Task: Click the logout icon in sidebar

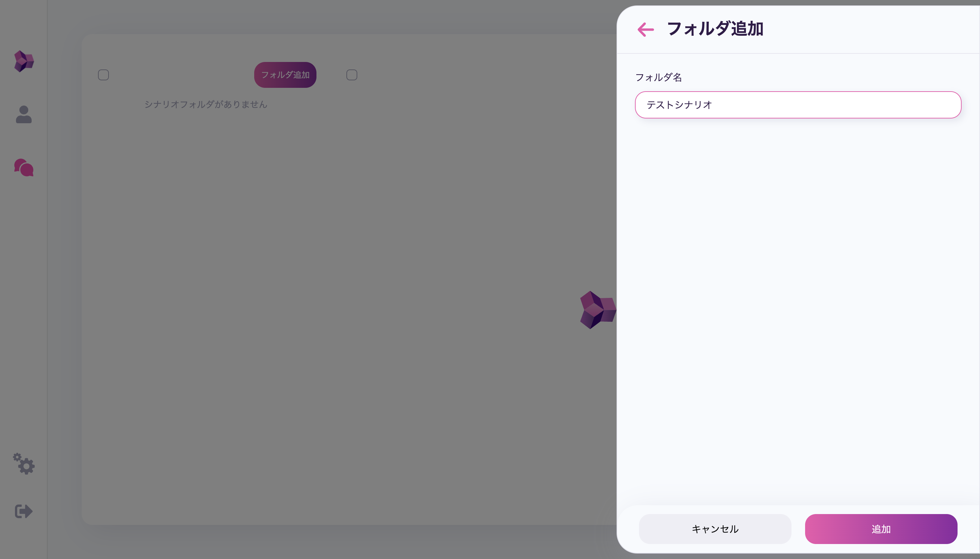Action: [x=24, y=511]
